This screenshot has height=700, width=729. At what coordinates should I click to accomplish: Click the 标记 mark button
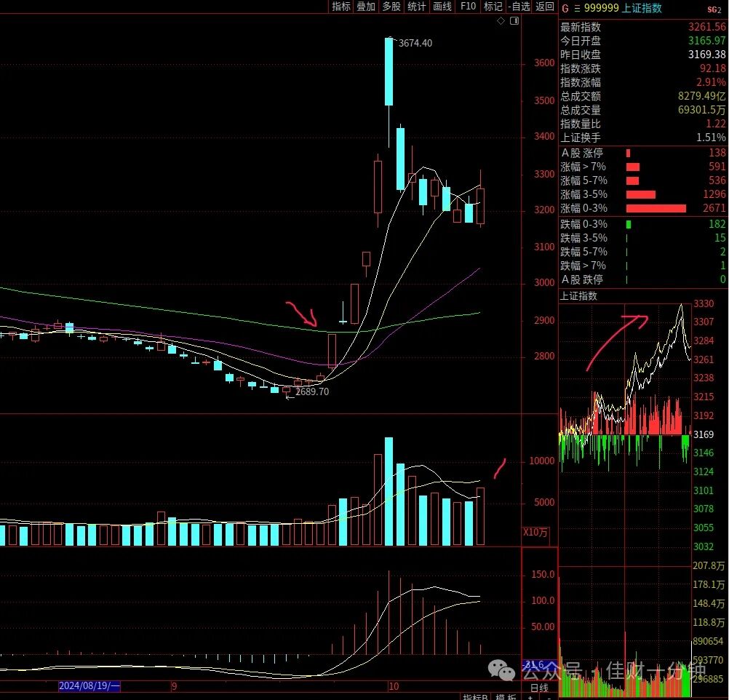point(493,7)
